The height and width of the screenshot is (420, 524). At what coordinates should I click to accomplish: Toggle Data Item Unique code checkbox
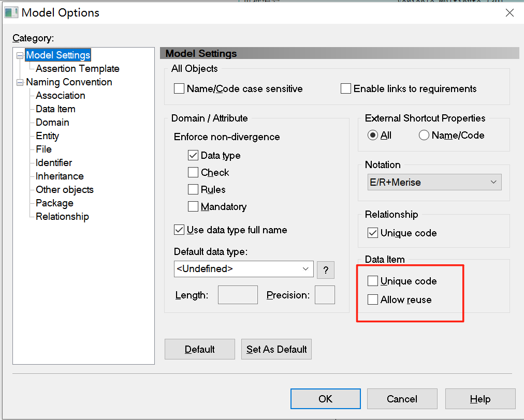point(373,281)
